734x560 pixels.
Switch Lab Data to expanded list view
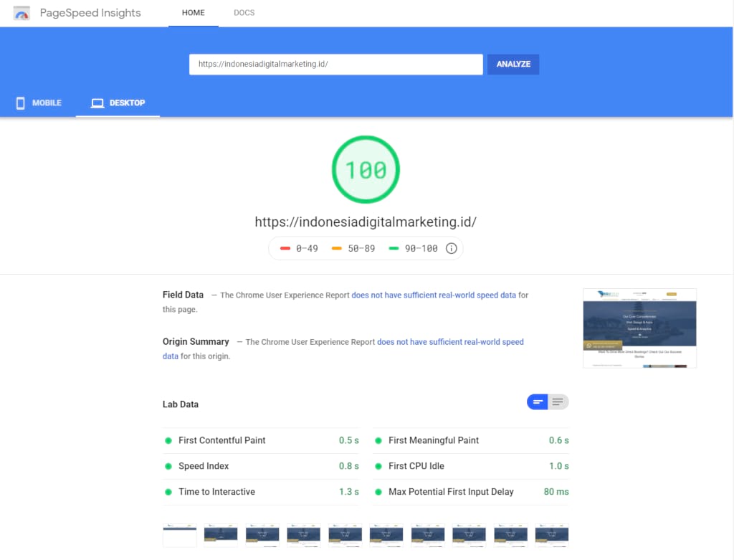(558, 402)
